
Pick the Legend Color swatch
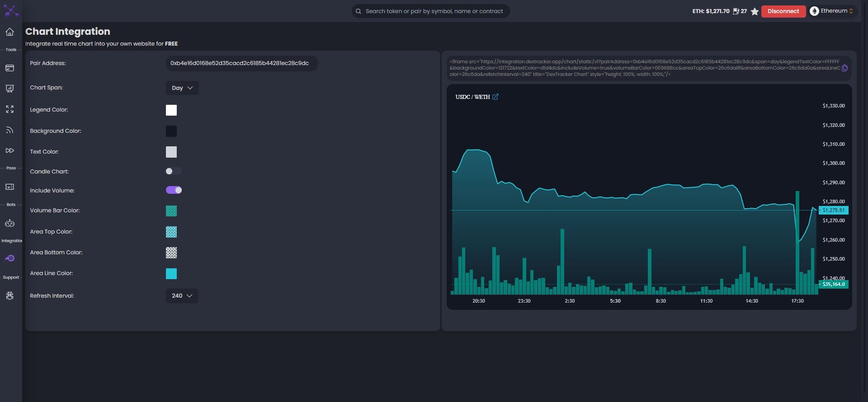click(171, 110)
